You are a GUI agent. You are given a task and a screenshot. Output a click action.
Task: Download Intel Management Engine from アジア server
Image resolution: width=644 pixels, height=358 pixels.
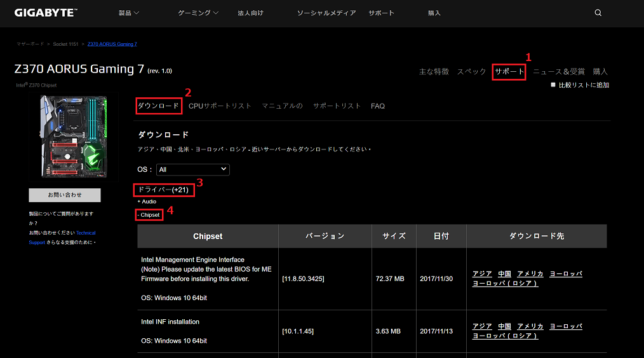tap(482, 273)
